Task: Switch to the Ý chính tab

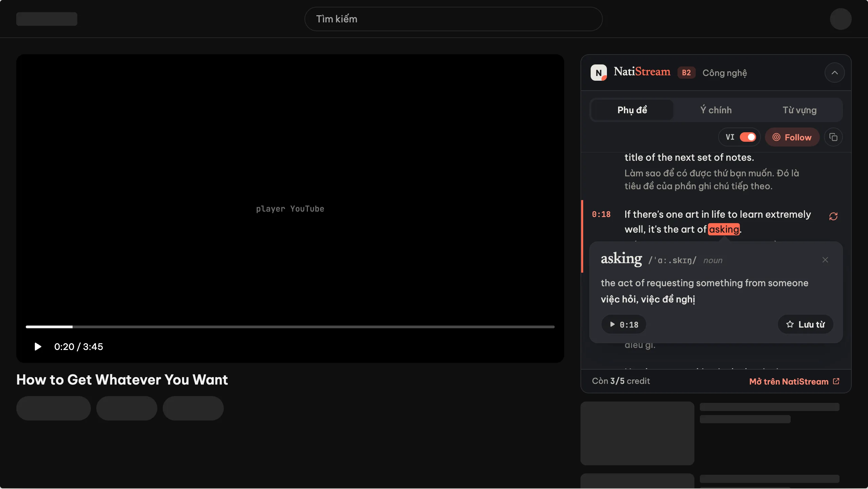Action: [x=716, y=110]
